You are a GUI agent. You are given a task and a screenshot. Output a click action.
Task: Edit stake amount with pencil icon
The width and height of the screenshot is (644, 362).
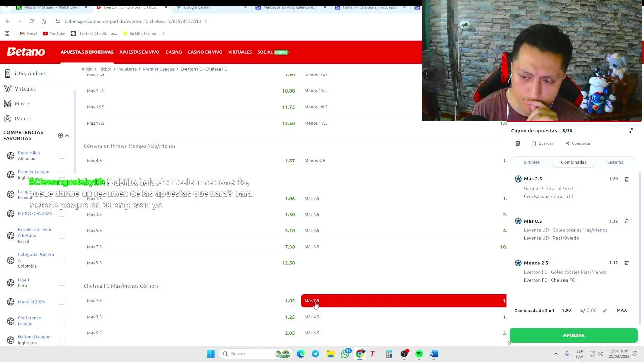[x=605, y=310]
